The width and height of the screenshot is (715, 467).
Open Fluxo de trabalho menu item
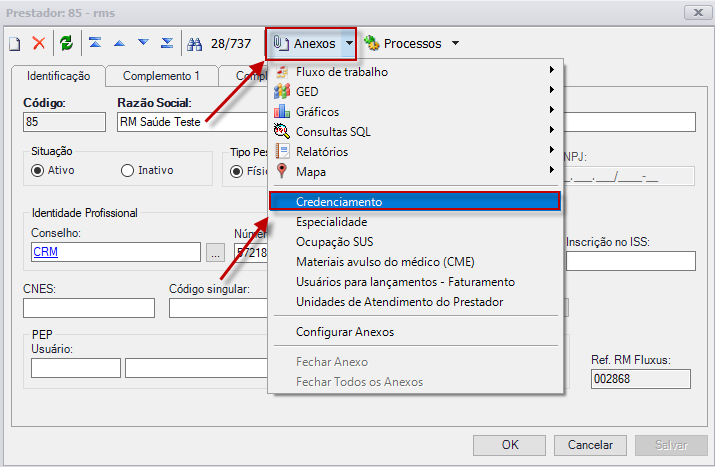click(415, 72)
